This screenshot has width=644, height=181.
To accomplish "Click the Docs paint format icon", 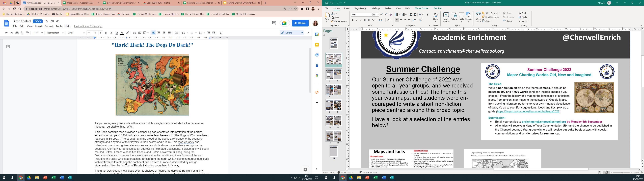I will (x=28, y=33).
